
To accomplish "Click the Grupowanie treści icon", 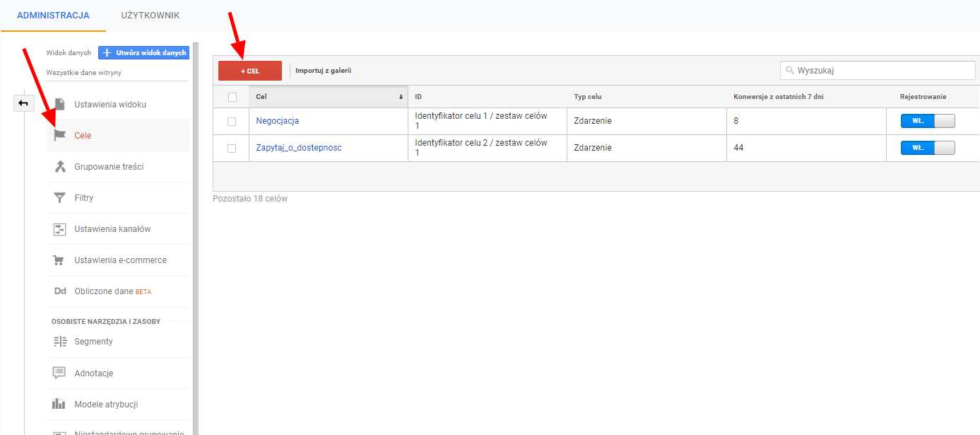I will 59,166.
